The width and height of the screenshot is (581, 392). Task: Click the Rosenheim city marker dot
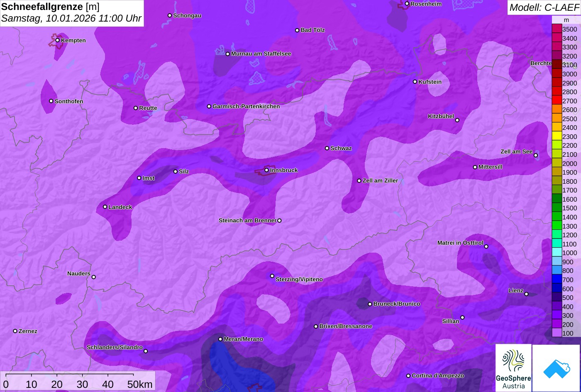pyautogui.click(x=407, y=4)
